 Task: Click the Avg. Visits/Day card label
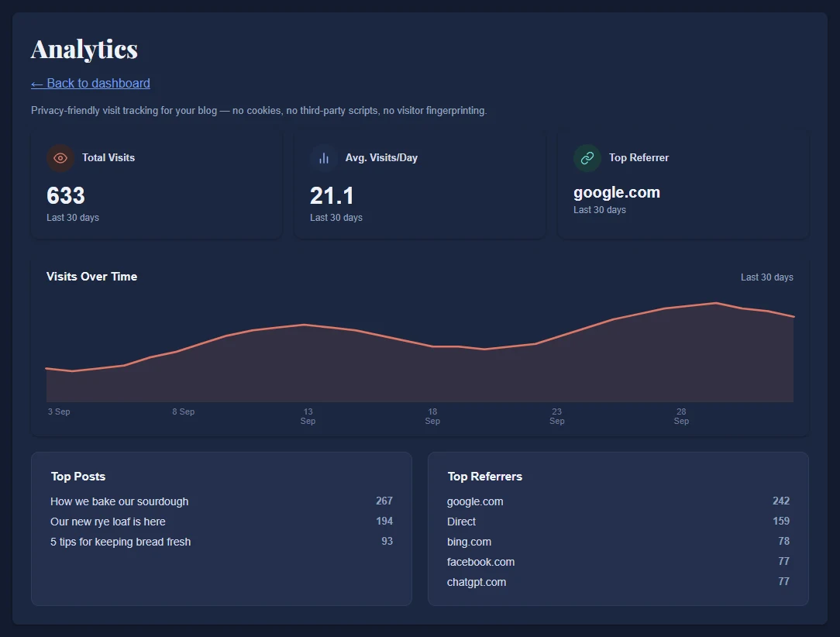381,157
